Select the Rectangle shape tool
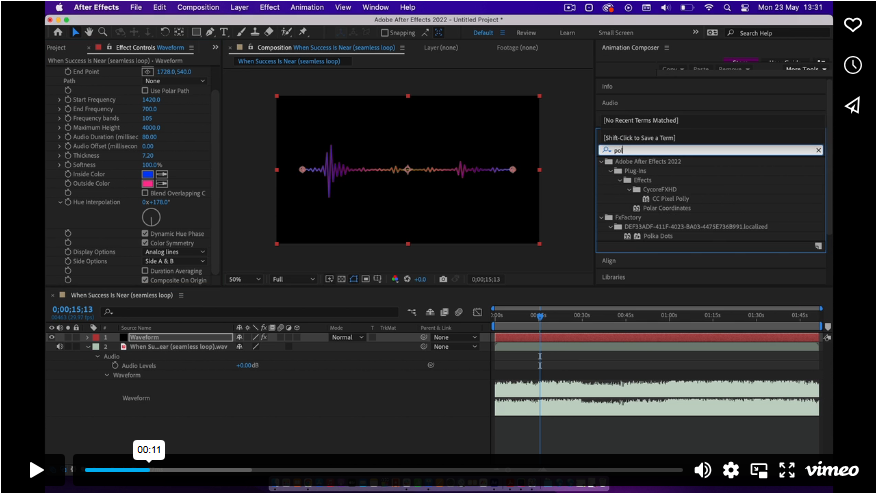 click(x=196, y=32)
